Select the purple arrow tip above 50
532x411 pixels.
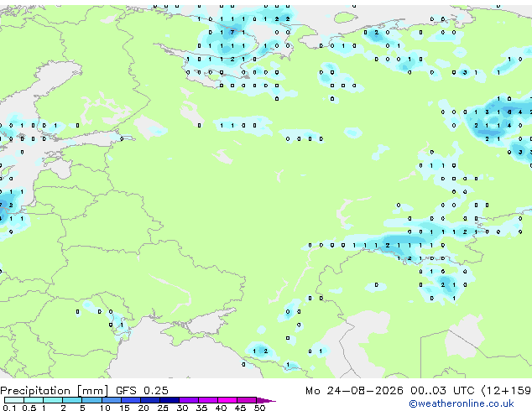pyautogui.click(x=266, y=400)
